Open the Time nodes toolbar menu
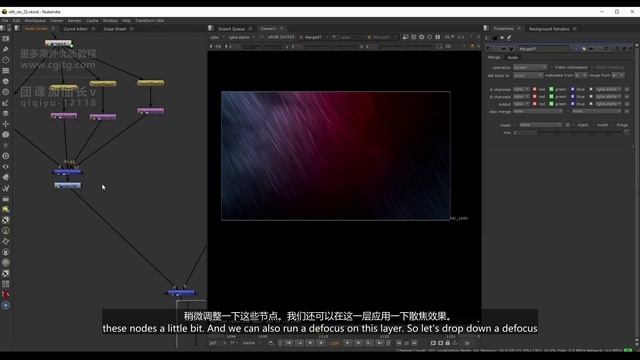This screenshot has height=360, width=640. (6, 60)
